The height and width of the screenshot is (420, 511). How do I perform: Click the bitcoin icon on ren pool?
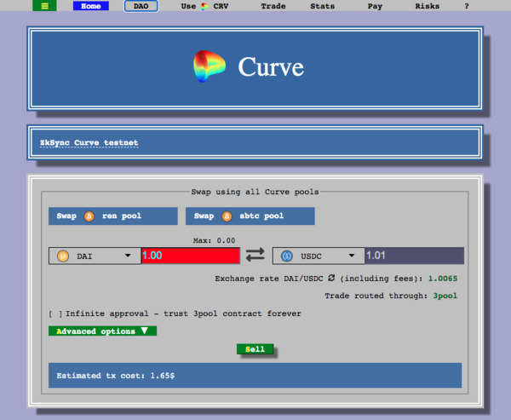[89, 216]
